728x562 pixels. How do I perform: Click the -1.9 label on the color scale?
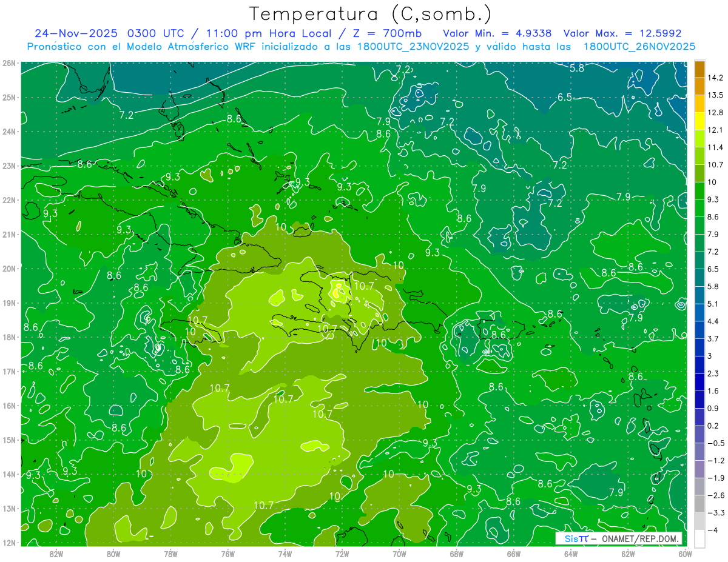(716, 478)
